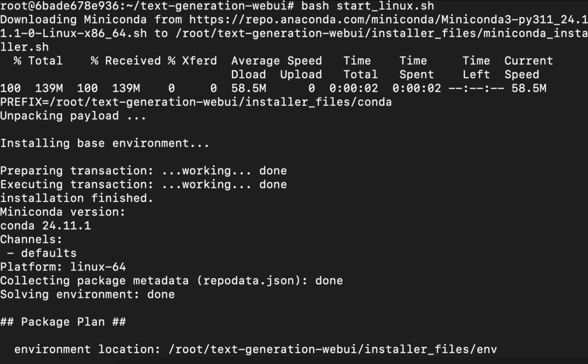Click the 'Platform: linux-64' line
Image resolution: width=588 pixels, height=364 pixels.
(63, 267)
